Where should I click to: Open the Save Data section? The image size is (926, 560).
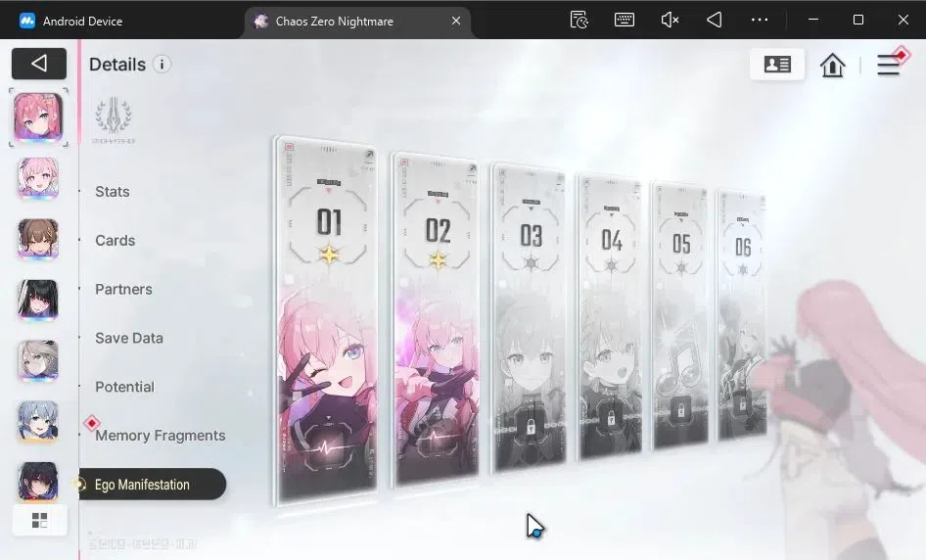click(x=129, y=338)
